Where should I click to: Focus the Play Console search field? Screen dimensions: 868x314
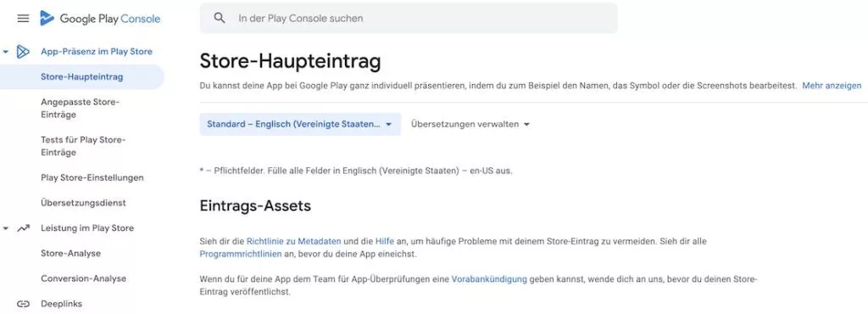tap(409, 19)
